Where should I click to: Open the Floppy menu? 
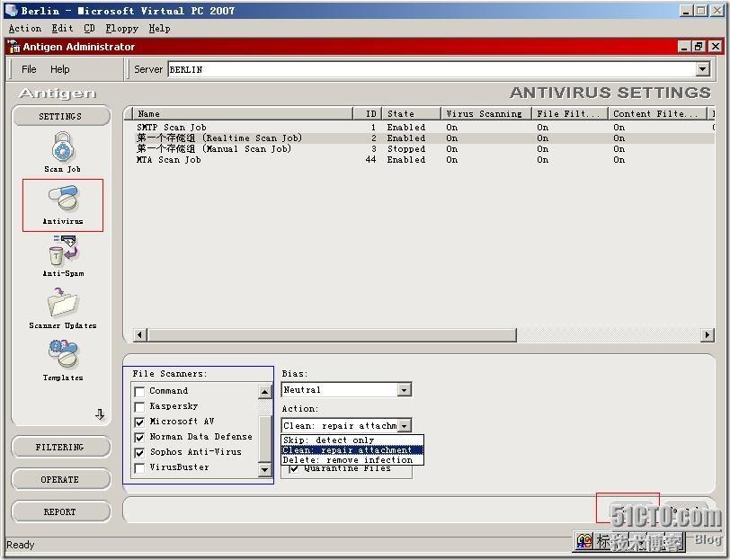coord(121,29)
